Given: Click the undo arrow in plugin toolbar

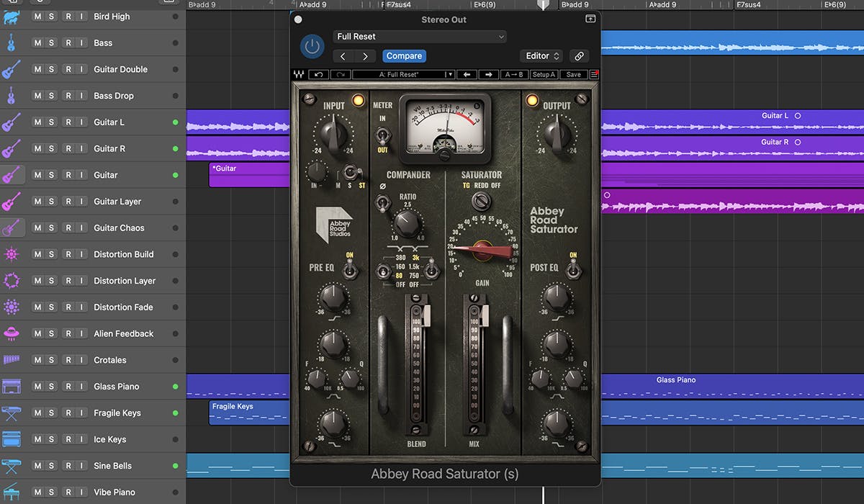Looking at the screenshot, I should pos(318,74).
